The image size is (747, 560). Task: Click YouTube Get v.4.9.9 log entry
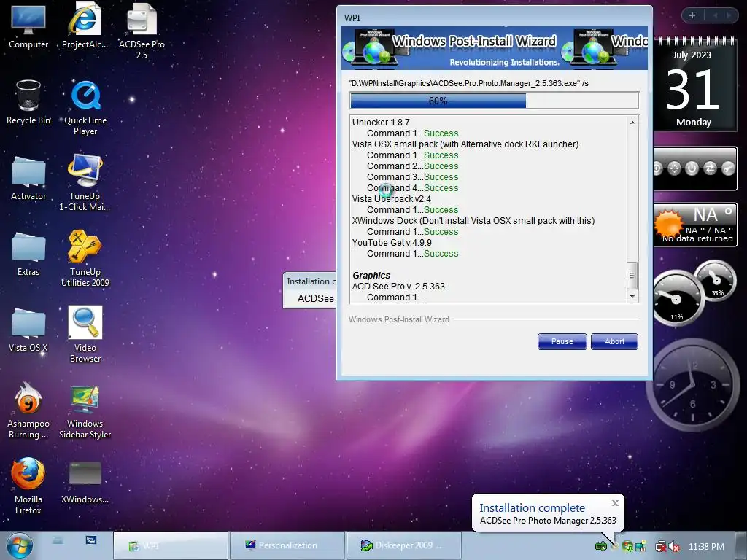392,243
